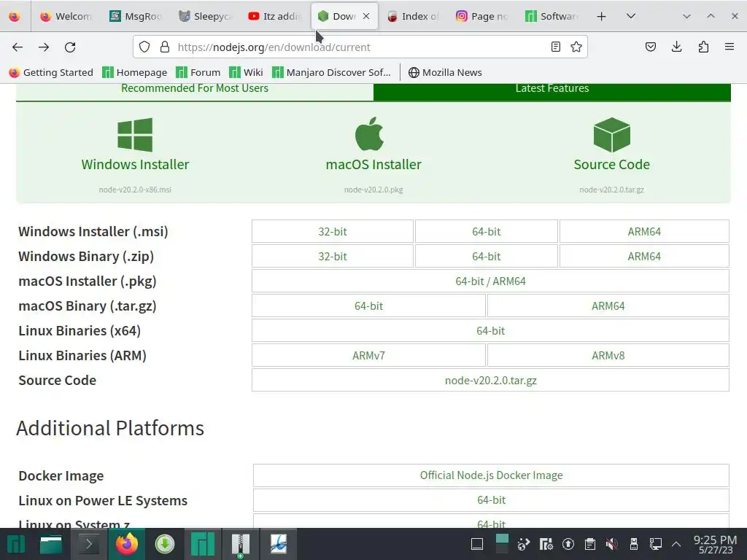Open the updates available tray icon

568,544
